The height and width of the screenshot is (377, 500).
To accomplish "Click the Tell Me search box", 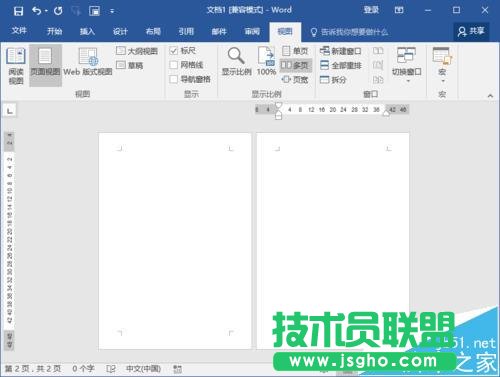I will [349, 32].
